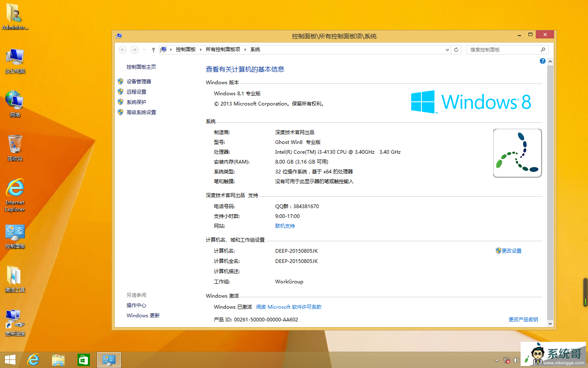Expand breadcrumb arrow after 所有控制面板项

point(245,49)
